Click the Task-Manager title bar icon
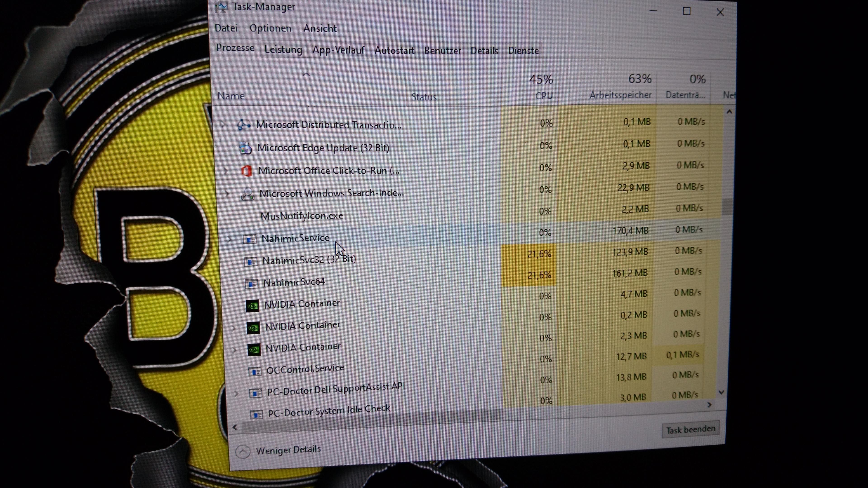Screen dimensions: 868x488 click(221, 7)
